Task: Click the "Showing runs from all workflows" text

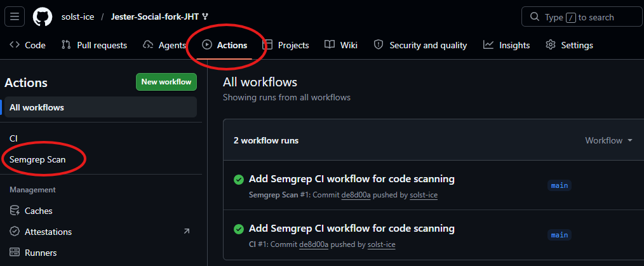Action: pos(286,97)
